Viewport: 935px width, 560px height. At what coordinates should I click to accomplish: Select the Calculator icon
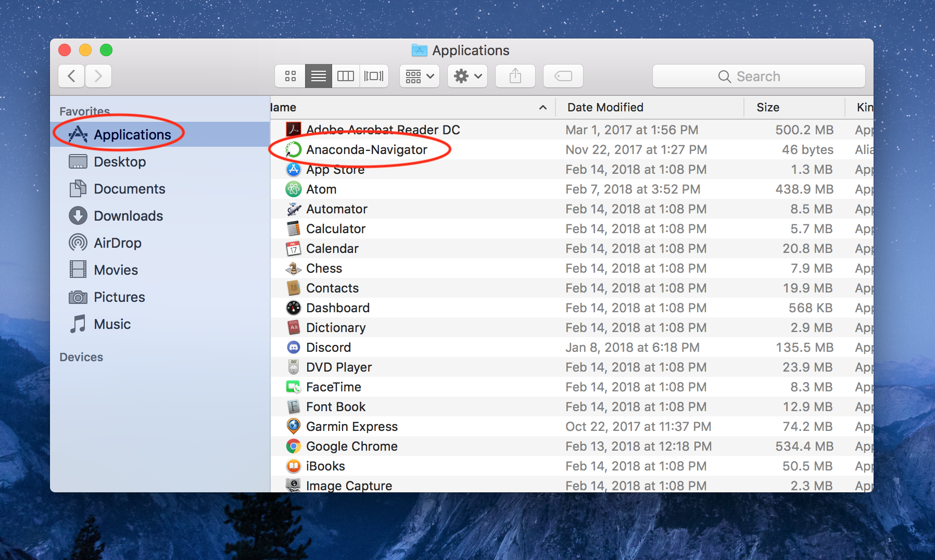coord(294,228)
